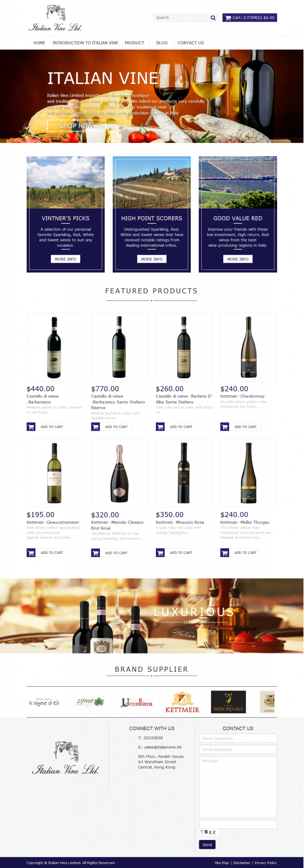Click the search magnifier icon

pyautogui.click(x=213, y=18)
